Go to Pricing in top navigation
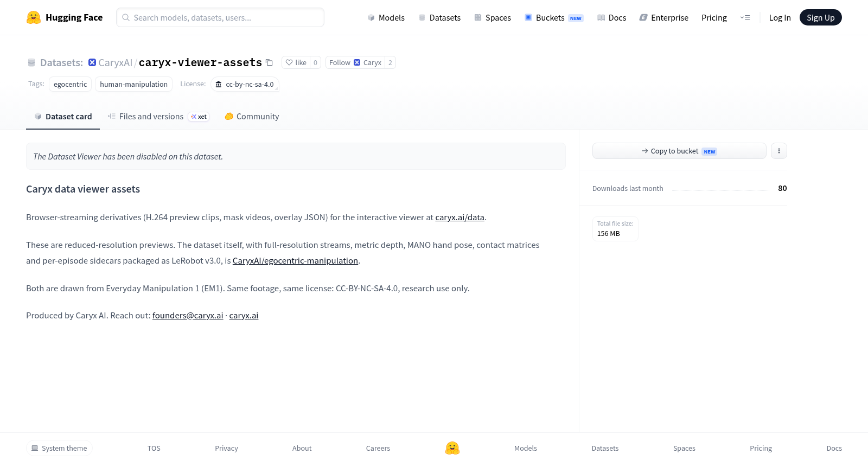This screenshot has height=467, width=868. click(714, 17)
